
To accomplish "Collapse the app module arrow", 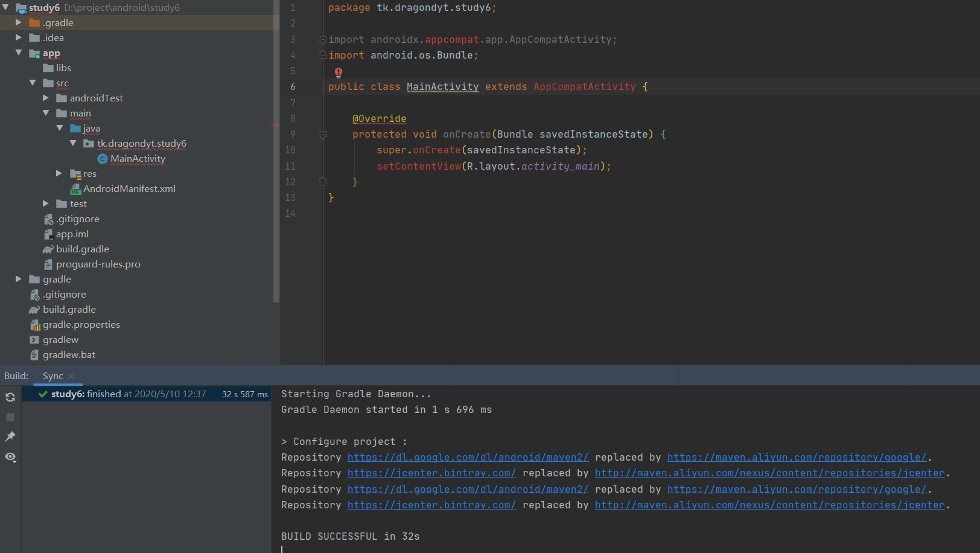I will [x=19, y=53].
